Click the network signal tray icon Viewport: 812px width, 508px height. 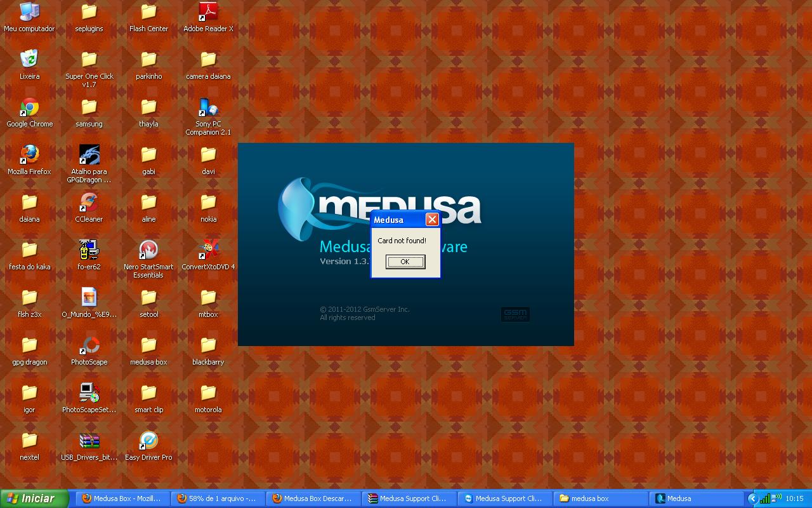coord(766,498)
